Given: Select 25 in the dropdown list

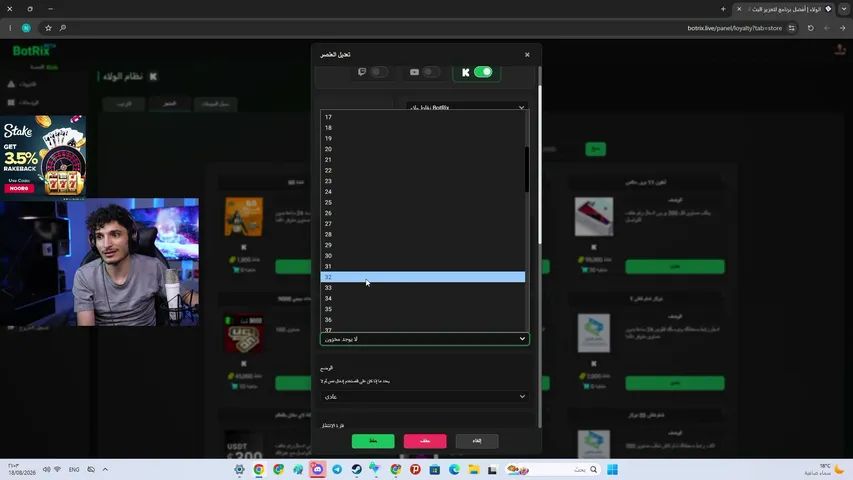Looking at the screenshot, I should (423, 202).
